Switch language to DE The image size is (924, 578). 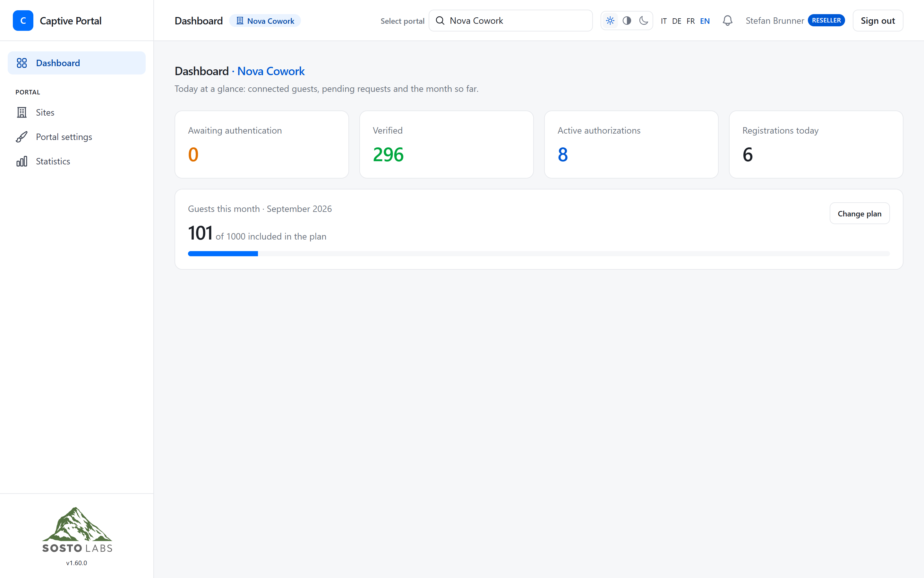677,21
